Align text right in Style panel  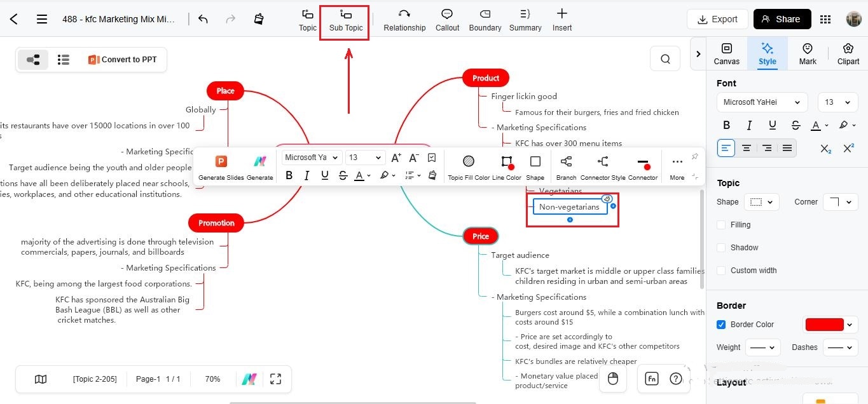767,149
